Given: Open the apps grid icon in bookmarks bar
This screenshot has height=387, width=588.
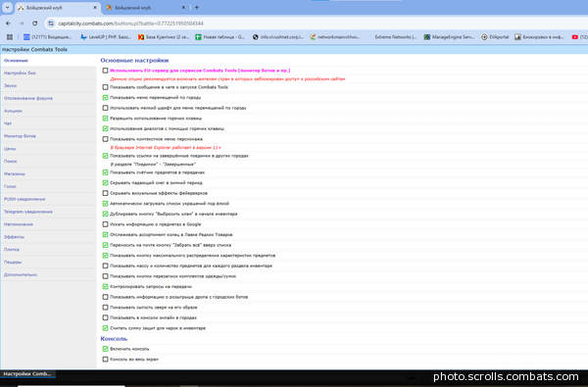Looking at the screenshot, I should (x=10, y=37).
